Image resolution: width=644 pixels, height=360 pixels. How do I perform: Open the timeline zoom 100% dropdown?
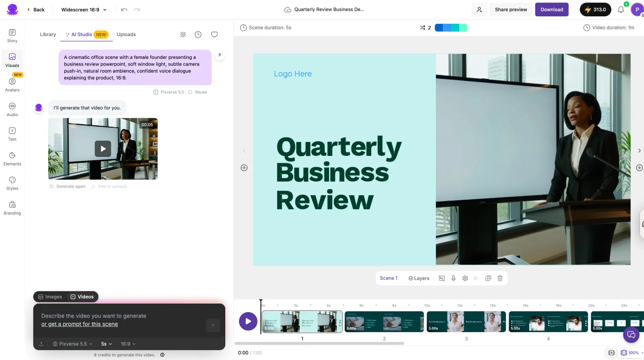click(x=631, y=353)
